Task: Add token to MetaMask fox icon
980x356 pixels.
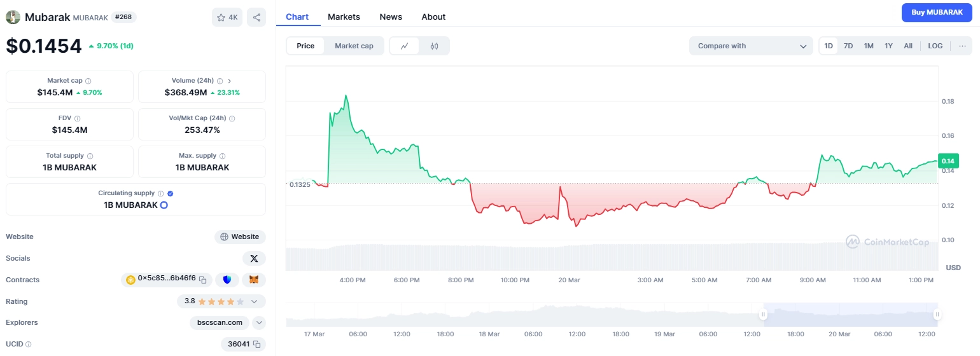Action: click(254, 280)
